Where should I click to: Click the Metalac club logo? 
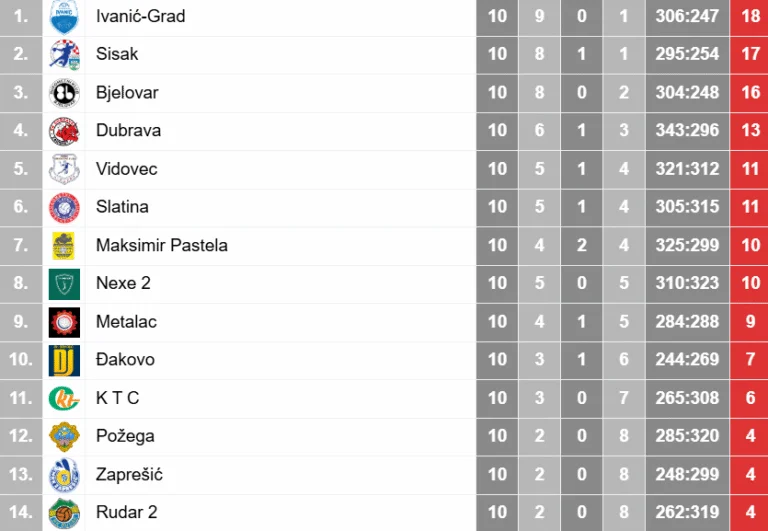click(x=64, y=322)
